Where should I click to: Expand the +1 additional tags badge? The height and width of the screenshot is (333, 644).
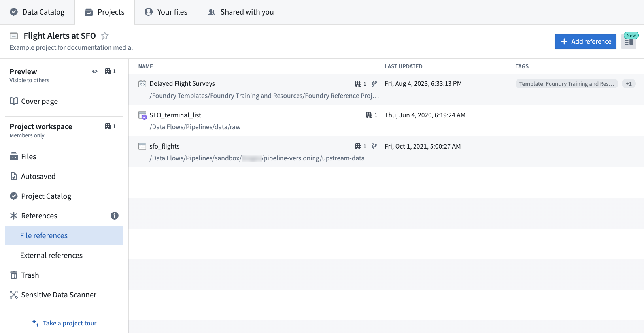[629, 84]
